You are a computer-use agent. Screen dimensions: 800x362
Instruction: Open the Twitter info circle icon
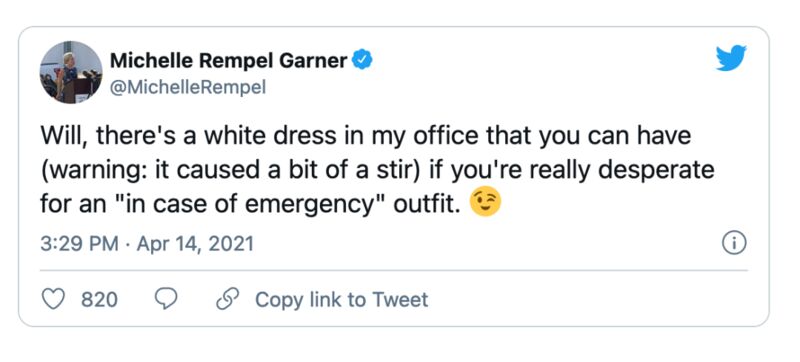pos(734,244)
